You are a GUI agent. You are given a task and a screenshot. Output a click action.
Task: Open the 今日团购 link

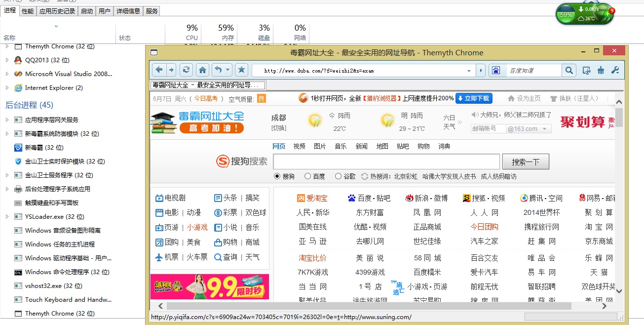pos(484,227)
